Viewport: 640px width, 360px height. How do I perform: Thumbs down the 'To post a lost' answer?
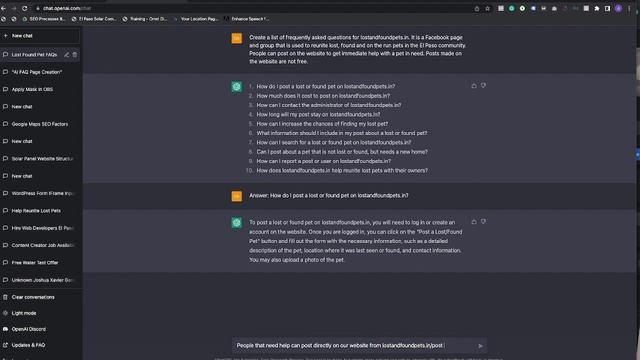coord(483,222)
